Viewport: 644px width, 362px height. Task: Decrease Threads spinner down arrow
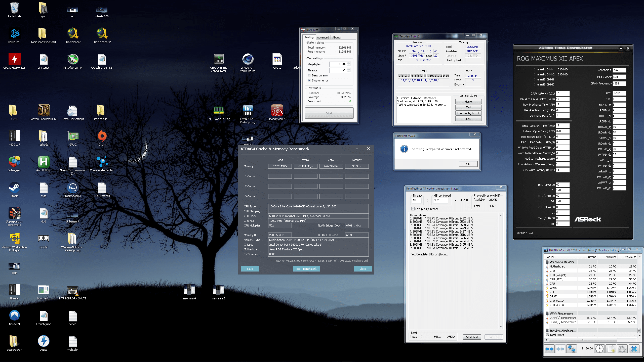click(x=349, y=71)
